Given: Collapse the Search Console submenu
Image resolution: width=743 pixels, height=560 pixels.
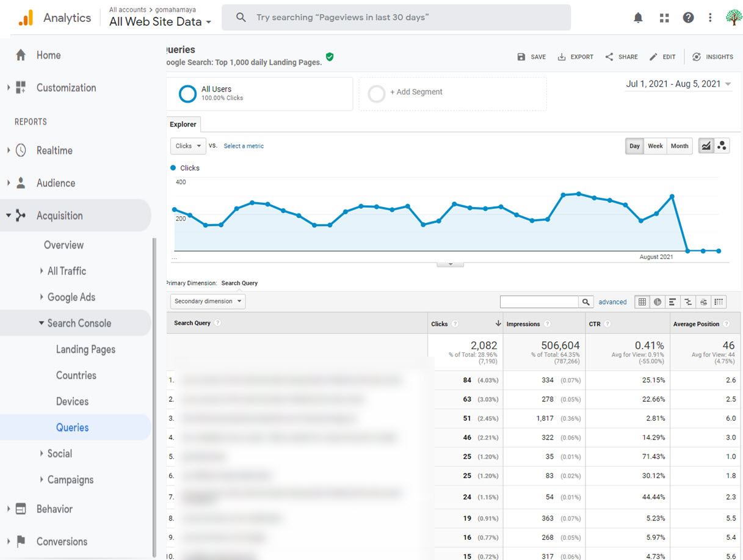Looking at the screenshot, I should [42, 323].
